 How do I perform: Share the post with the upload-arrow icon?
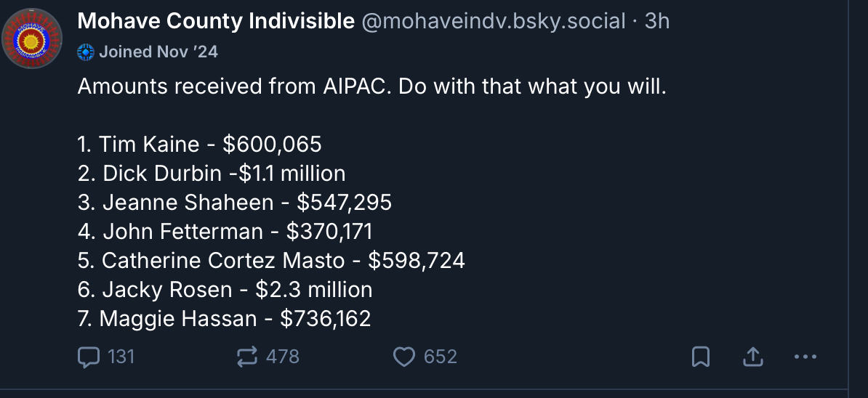pyautogui.click(x=753, y=357)
